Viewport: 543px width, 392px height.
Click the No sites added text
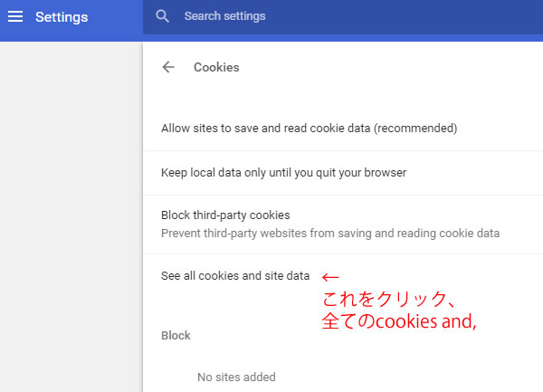236,378
